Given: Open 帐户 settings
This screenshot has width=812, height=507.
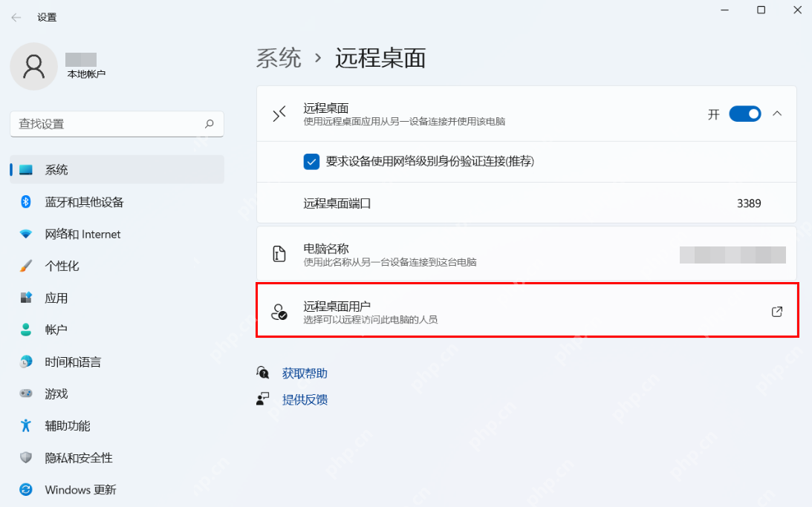Looking at the screenshot, I should 117,330.
